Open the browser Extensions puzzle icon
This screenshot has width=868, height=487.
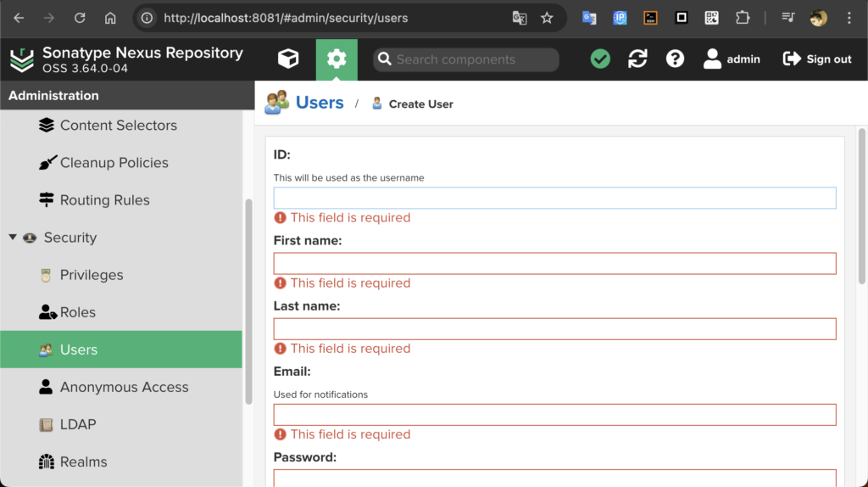point(743,18)
